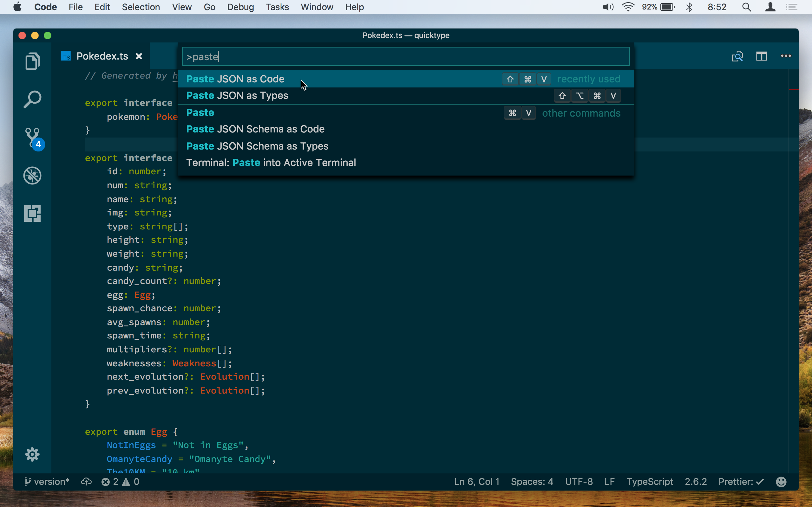Split the editor using the top-right icon

point(762,56)
